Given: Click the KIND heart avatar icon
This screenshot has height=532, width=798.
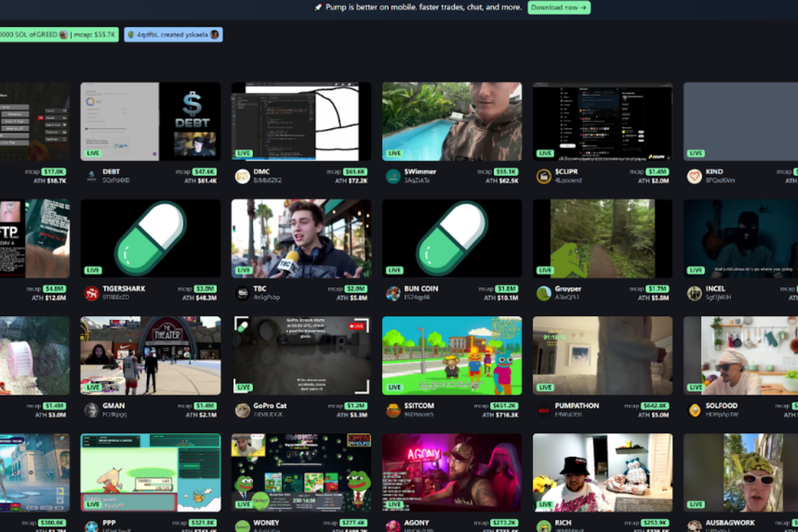Looking at the screenshot, I should point(695,176).
